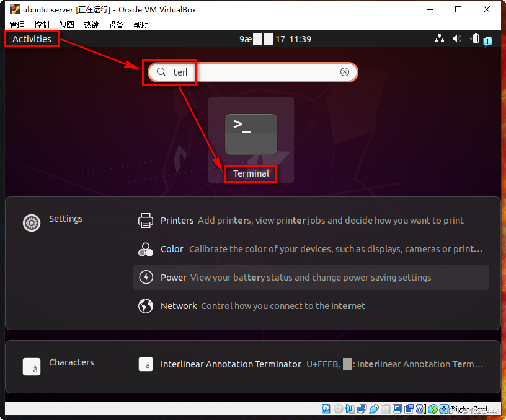Click the 'Terminal' label under the icon

[x=251, y=173]
